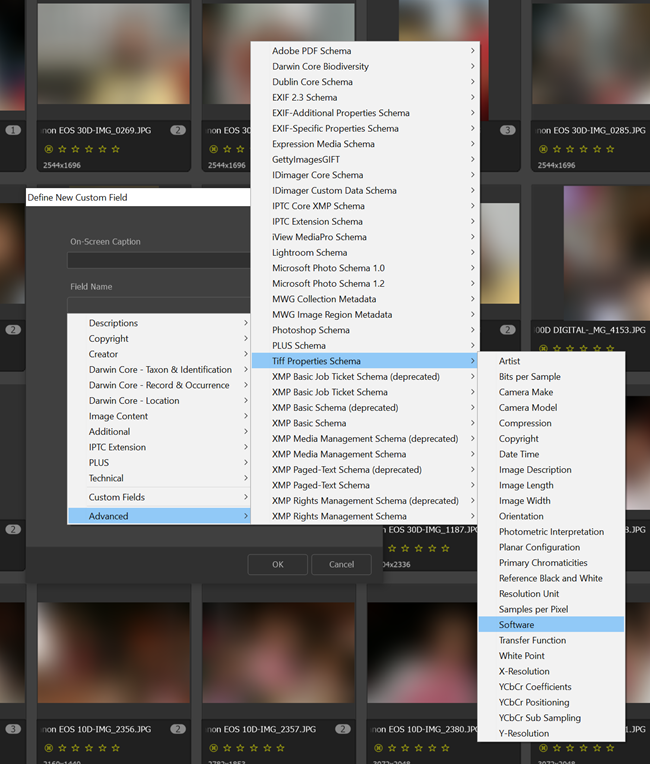Screen dimensions: 650x764
Task: Select Samples per Pixel entry
Action: pos(551,610)
